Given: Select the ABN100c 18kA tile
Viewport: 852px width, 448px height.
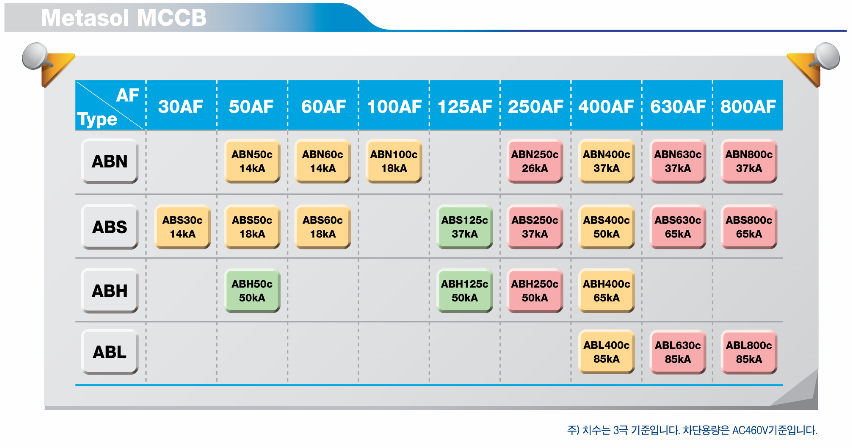Looking at the screenshot, I should 394,161.
